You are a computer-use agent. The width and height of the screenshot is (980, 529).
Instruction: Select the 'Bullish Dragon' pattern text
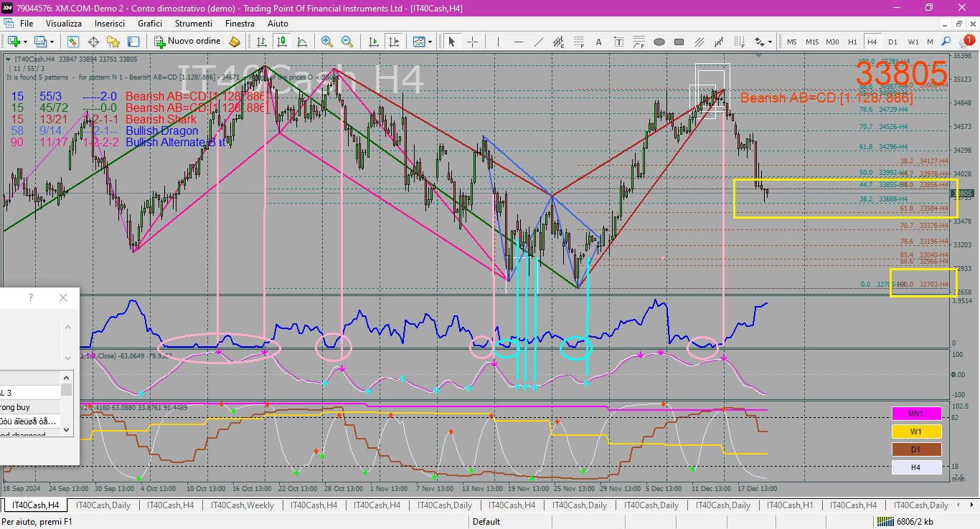click(x=161, y=131)
